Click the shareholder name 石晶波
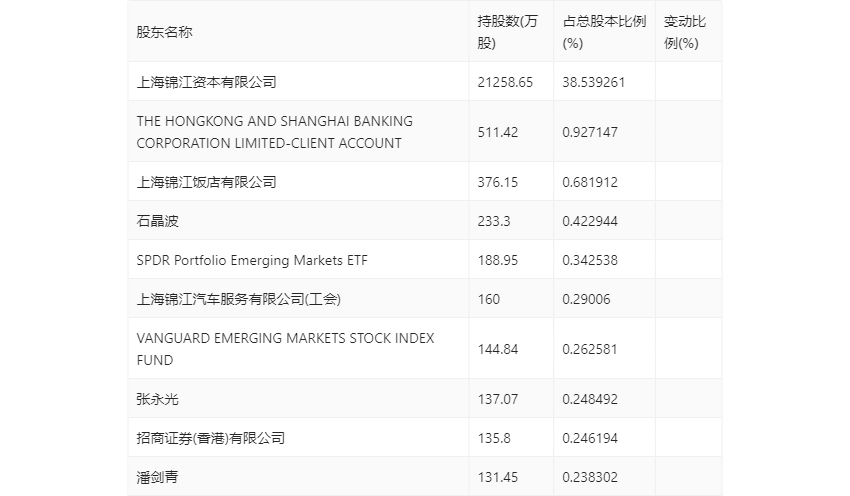 tap(157, 221)
